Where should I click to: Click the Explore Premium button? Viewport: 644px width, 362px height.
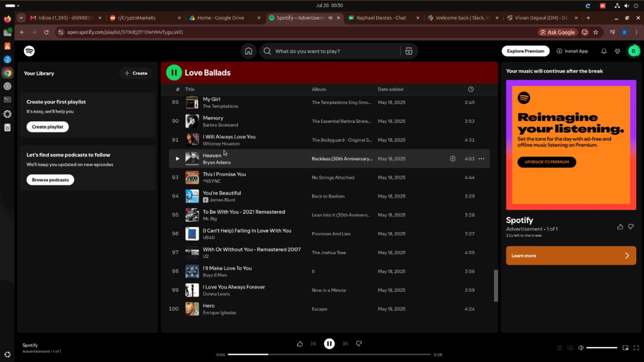[x=525, y=51]
